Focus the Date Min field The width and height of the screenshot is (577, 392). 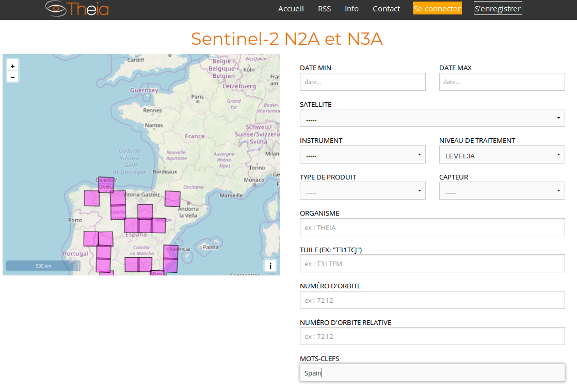coord(362,81)
